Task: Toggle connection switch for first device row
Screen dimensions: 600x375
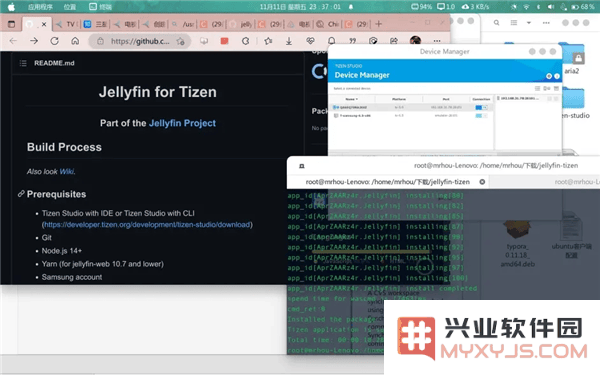Action: 481,108
